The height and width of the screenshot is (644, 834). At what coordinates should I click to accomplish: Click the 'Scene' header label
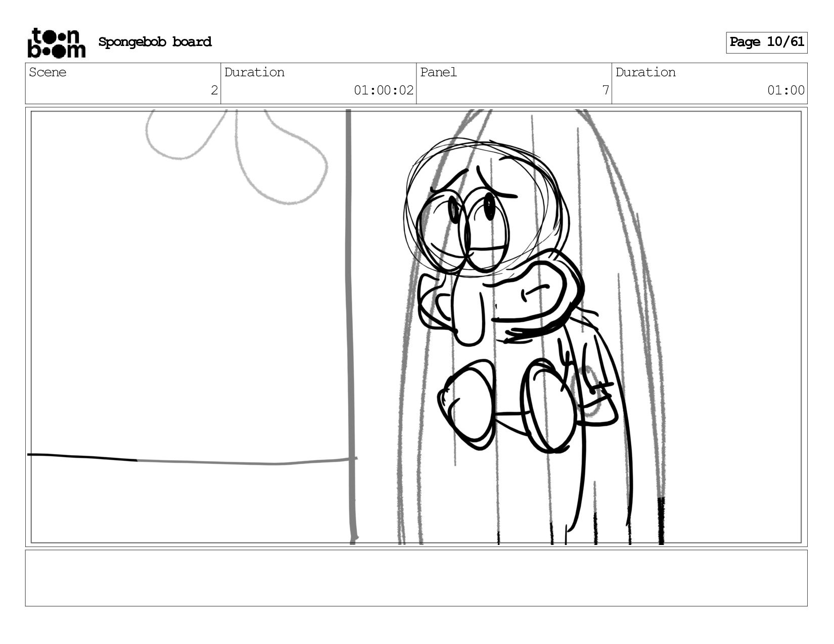click(48, 72)
